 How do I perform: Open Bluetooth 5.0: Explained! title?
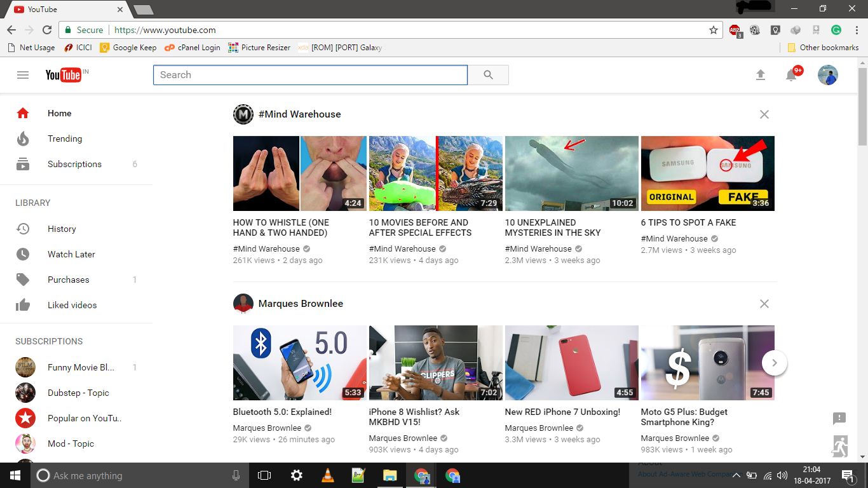click(x=282, y=412)
